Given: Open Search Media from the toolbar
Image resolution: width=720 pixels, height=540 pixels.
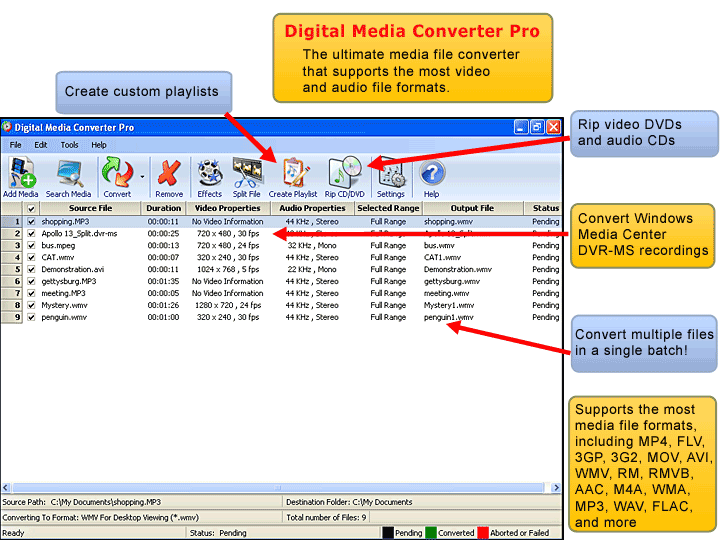Looking at the screenshot, I should point(68,177).
